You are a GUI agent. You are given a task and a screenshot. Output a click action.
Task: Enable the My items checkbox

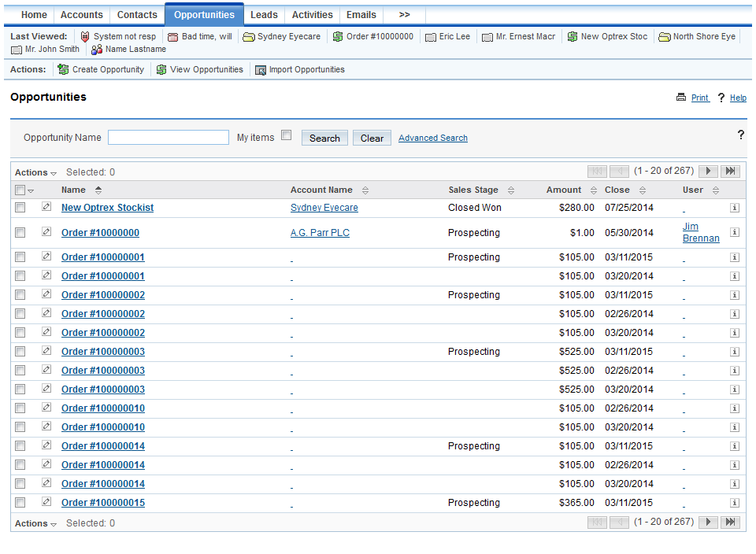(287, 135)
